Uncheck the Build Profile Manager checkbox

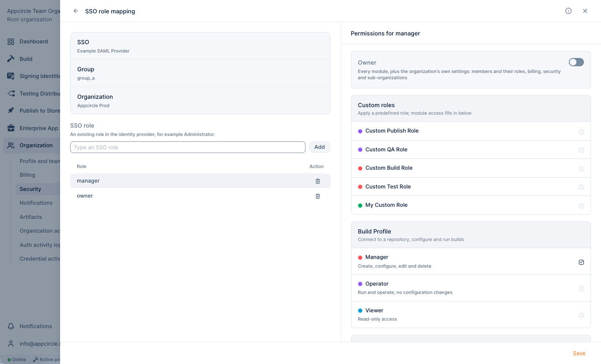(581, 262)
